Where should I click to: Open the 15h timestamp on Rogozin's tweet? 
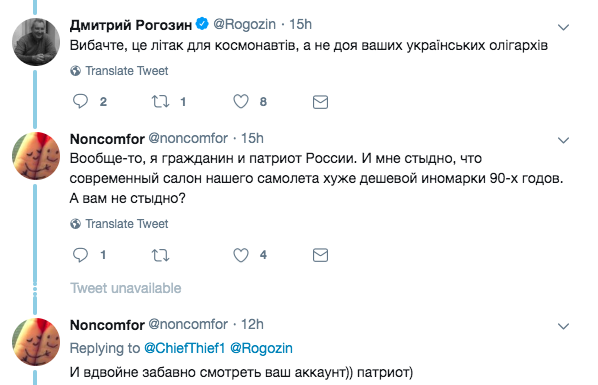click(301, 24)
